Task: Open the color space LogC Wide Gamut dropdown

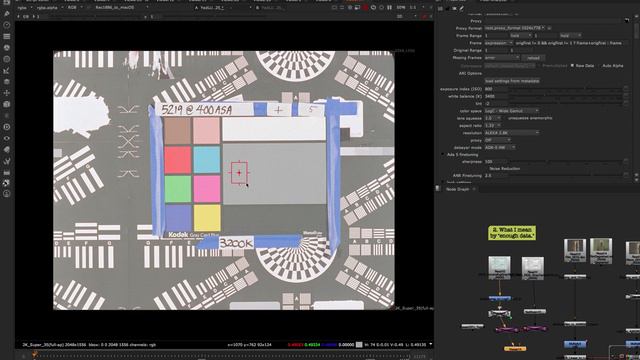Action: (511, 111)
